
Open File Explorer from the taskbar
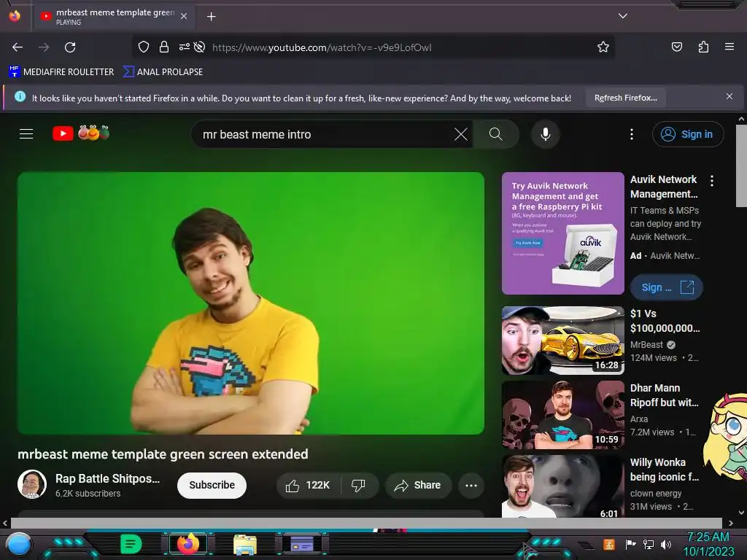245,544
